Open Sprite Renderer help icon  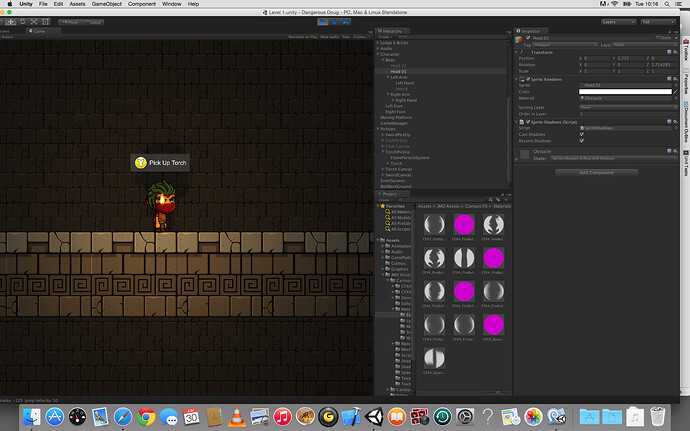tap(669, 79)
